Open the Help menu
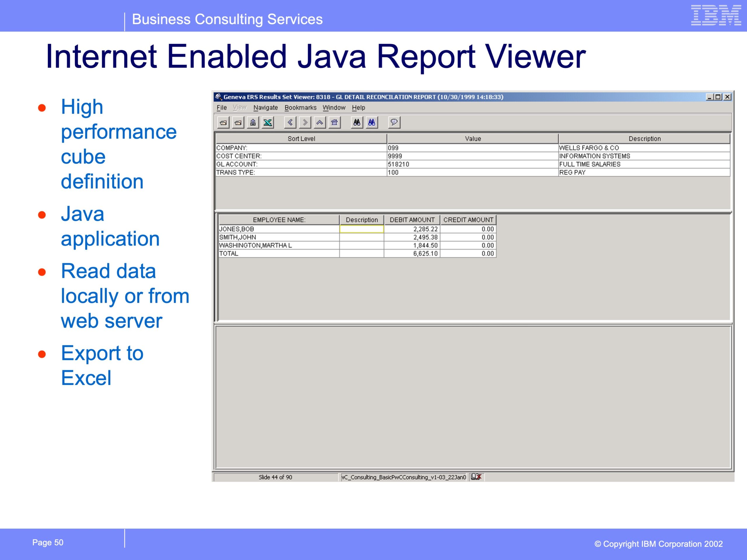747x560 pixels. [359, 108]
